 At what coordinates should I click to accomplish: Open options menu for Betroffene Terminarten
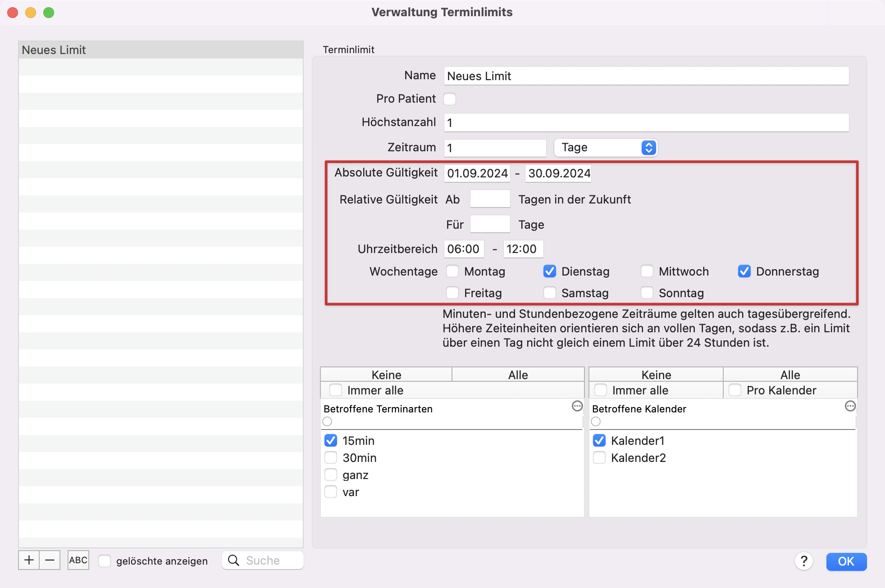click(577, 406)
